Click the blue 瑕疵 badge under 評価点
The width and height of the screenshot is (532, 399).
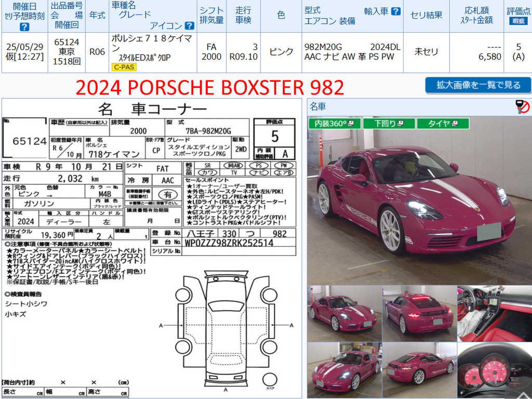518,21
